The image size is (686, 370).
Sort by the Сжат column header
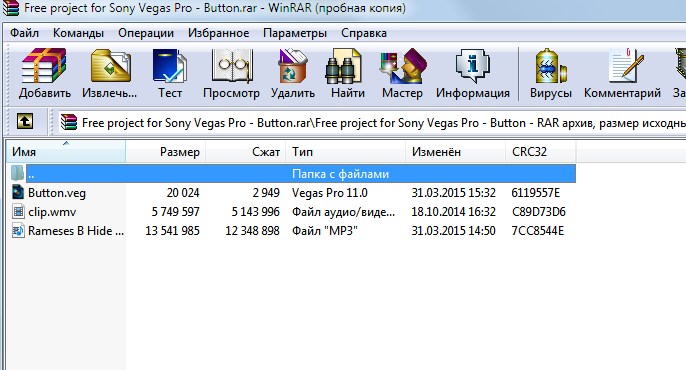pyautogui.click(x=246, y=152)
